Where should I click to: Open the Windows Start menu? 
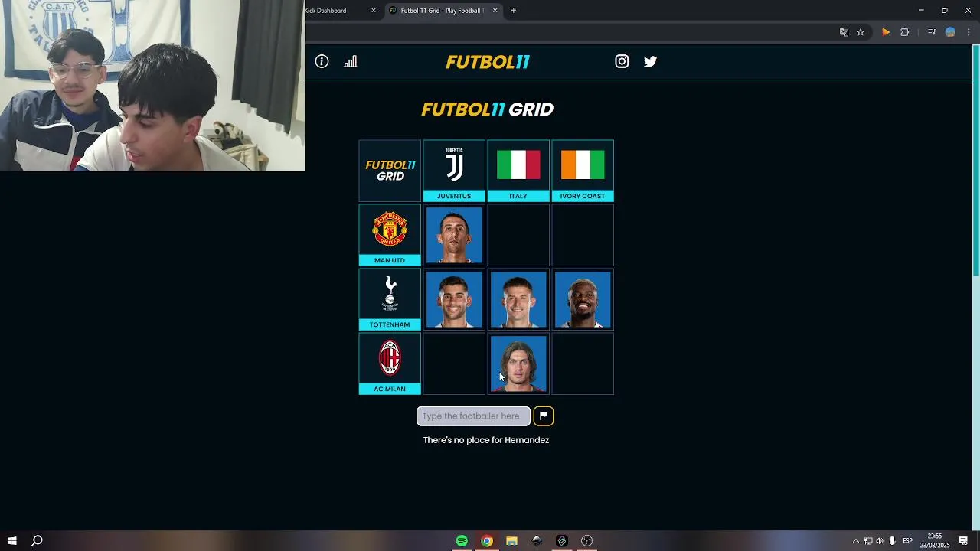coord(12,541)
